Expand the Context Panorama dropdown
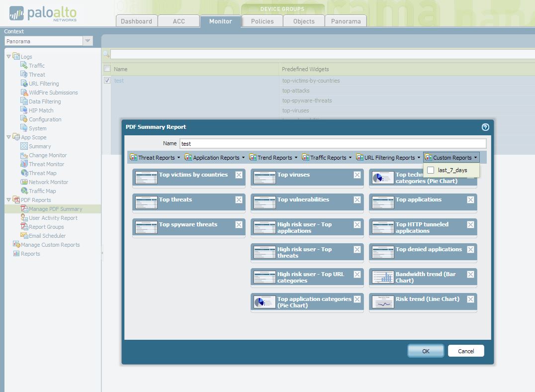 coord(88,41)
